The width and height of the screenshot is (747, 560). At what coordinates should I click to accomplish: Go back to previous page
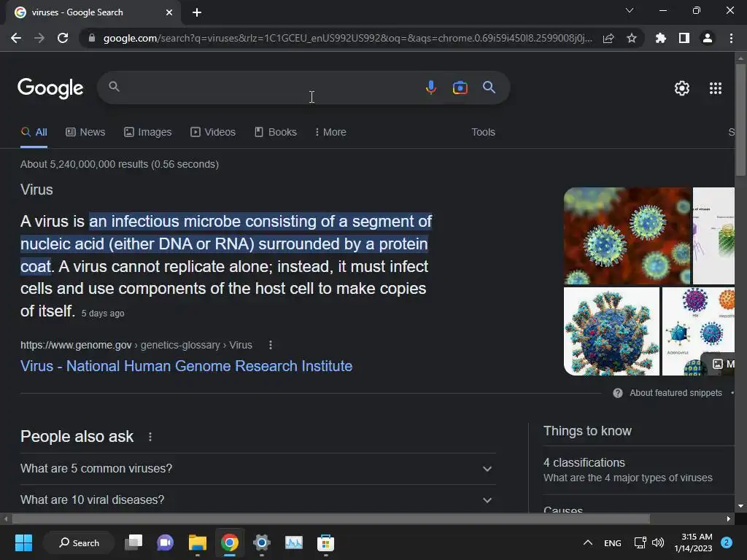click(16, 38)
